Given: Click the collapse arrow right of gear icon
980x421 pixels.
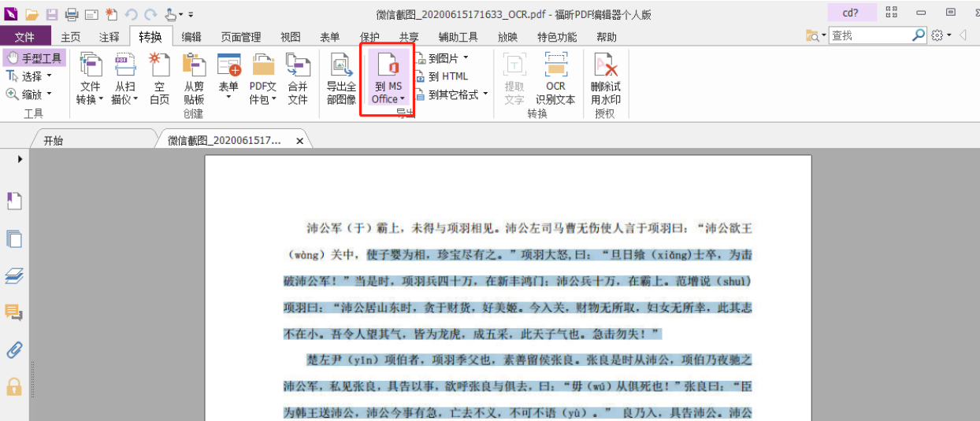Looking at the screenshot, I should [963, 35].
